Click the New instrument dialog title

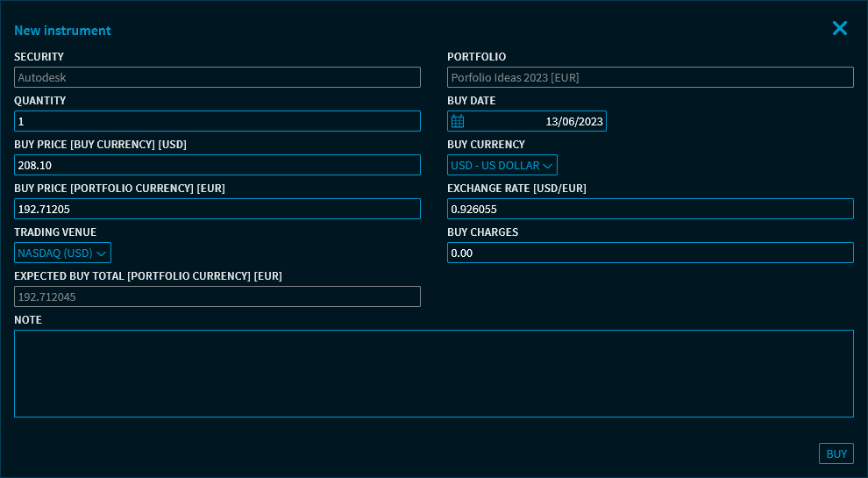[62, 31]
